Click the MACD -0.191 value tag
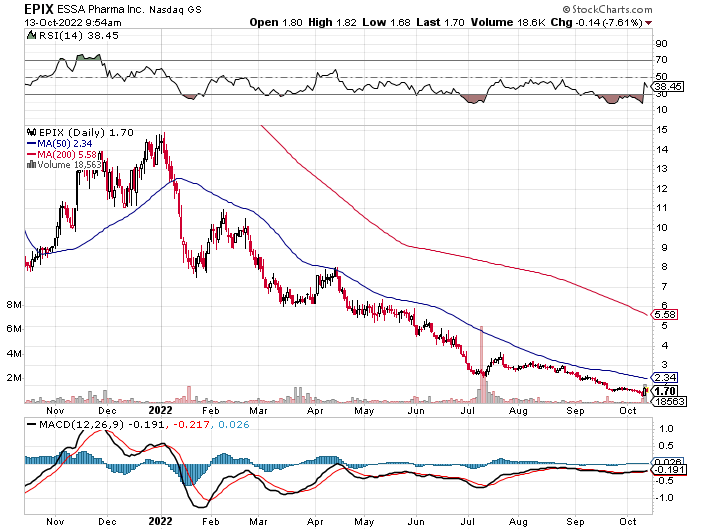Screen dimensions: 703x530 [669, 469]
